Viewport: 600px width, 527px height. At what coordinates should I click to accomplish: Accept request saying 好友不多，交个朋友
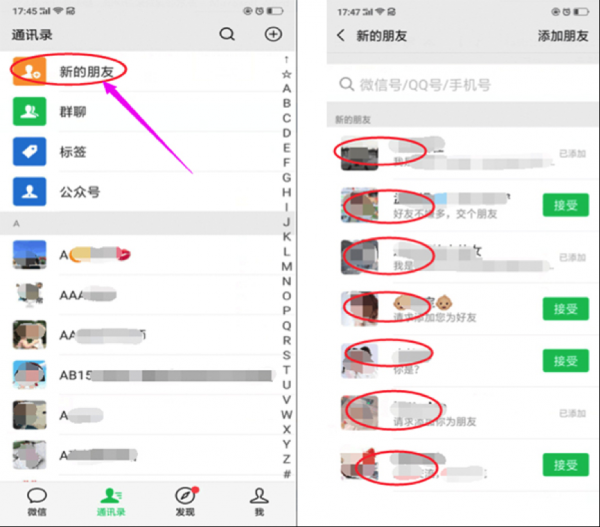(566, 205)
